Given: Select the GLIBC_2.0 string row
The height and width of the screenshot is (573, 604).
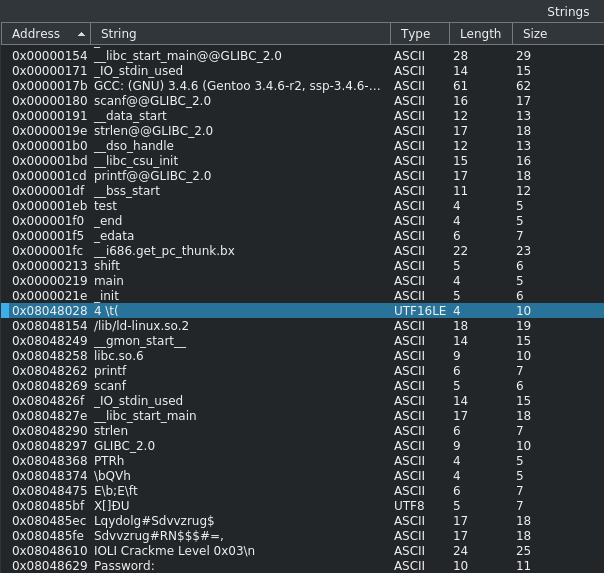Looking at the screenshot, I should 302,446.
